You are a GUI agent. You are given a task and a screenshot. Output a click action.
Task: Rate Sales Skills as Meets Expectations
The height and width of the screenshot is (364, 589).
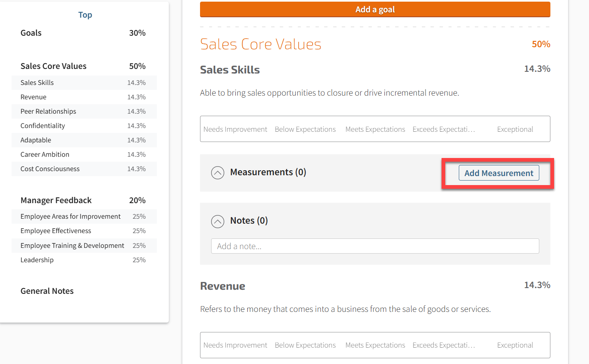point(375,129)
